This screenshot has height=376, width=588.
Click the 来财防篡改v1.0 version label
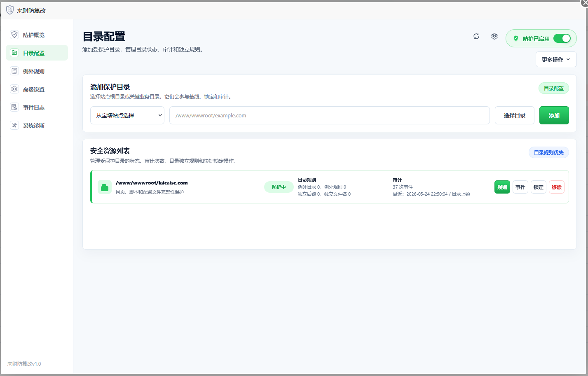click(x=24, y=364)
